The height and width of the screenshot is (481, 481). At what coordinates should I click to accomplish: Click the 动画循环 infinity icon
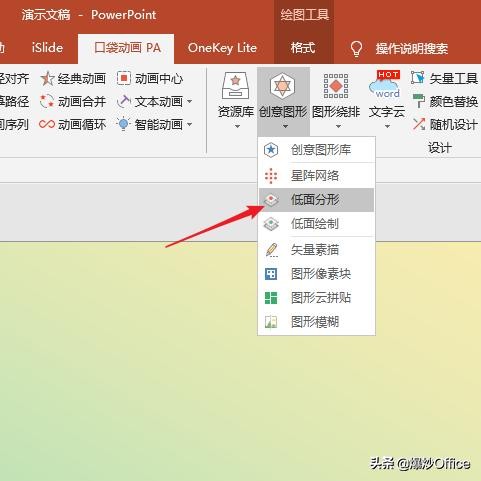[x=47, y=124]
